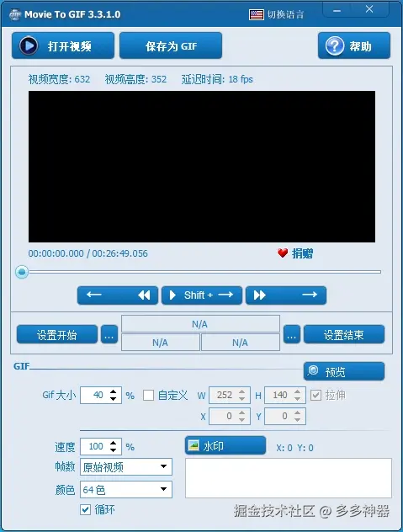Click the playback time 00:00:00.000 text

pos(56,253)
